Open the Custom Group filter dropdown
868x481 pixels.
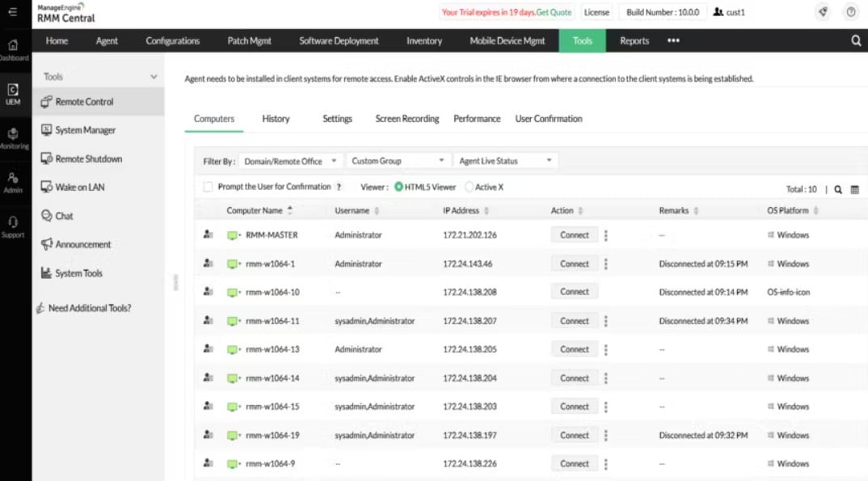click(x=398, y=161)
